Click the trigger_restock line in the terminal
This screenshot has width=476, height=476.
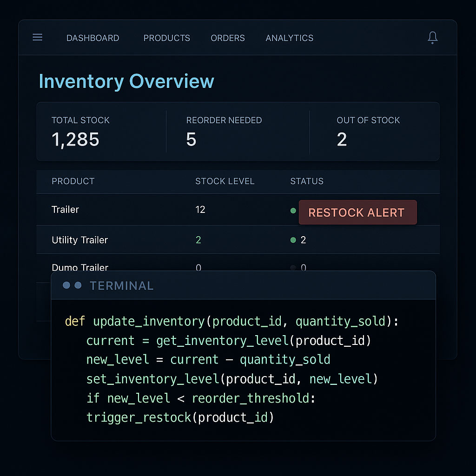pyautogui.click(x=180, y=417)
